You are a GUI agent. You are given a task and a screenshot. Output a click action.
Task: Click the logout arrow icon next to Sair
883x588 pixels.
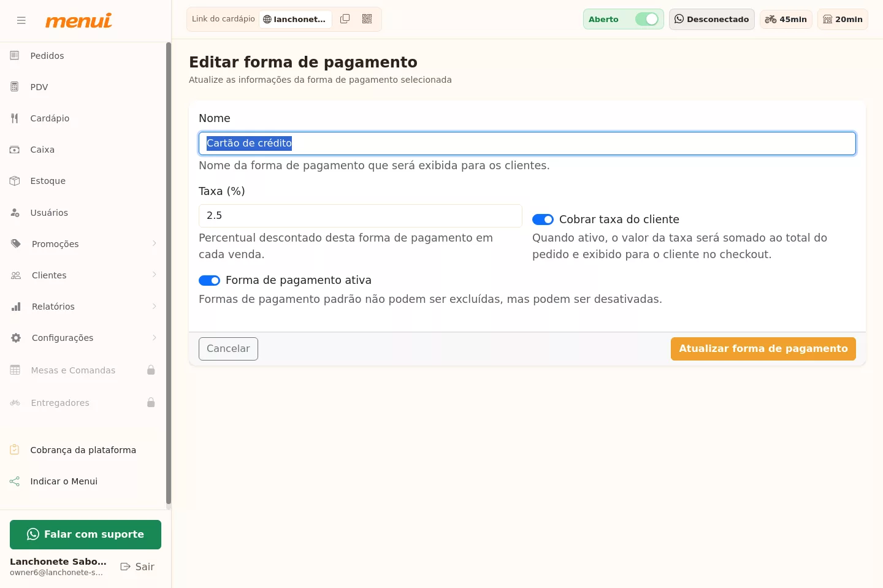(x=126, y=567)
